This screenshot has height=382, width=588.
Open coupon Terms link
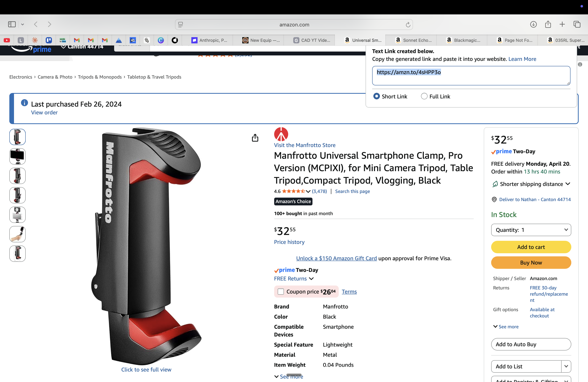[349, 292]
